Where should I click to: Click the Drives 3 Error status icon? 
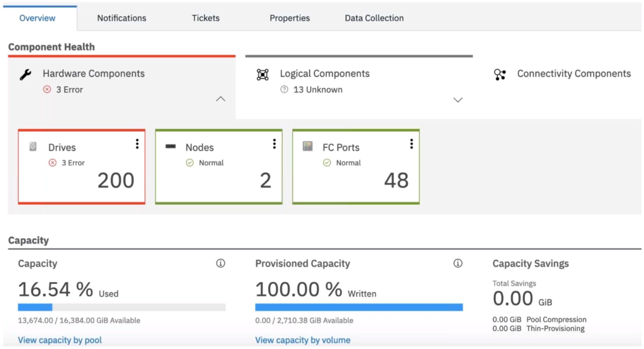pyautogui.click(x=52, y=163)
